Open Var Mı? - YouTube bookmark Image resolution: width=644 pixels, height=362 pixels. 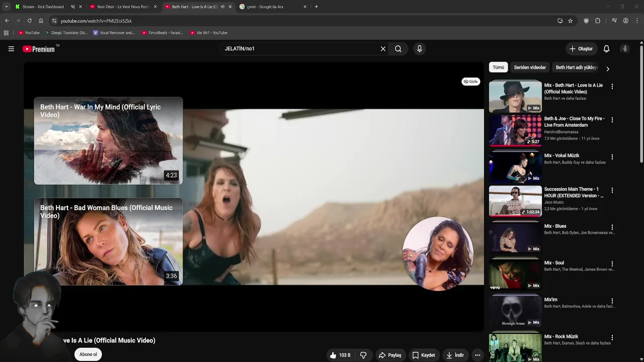(x=209, y=33)
